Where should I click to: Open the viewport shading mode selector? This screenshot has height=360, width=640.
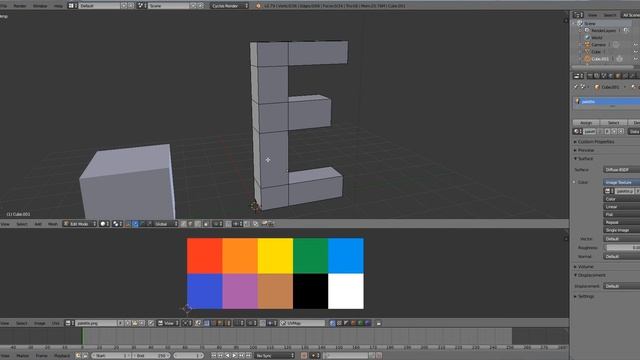click(x=104, y=224)
